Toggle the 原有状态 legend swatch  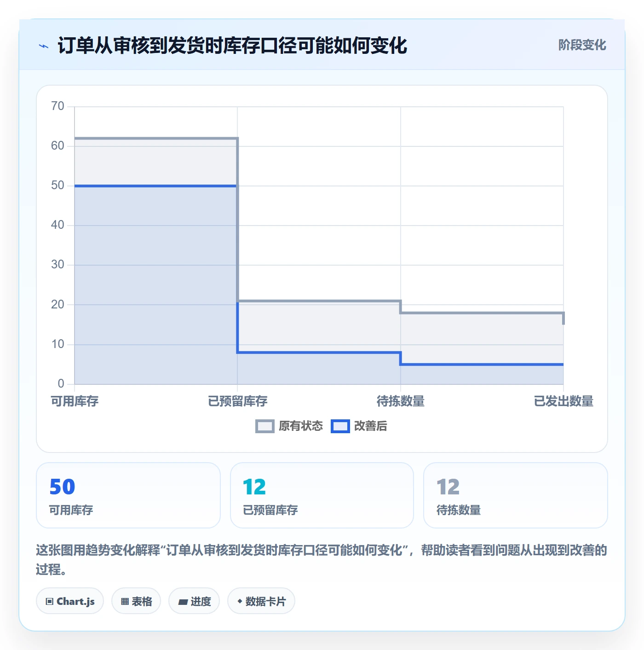pos(264,426)
